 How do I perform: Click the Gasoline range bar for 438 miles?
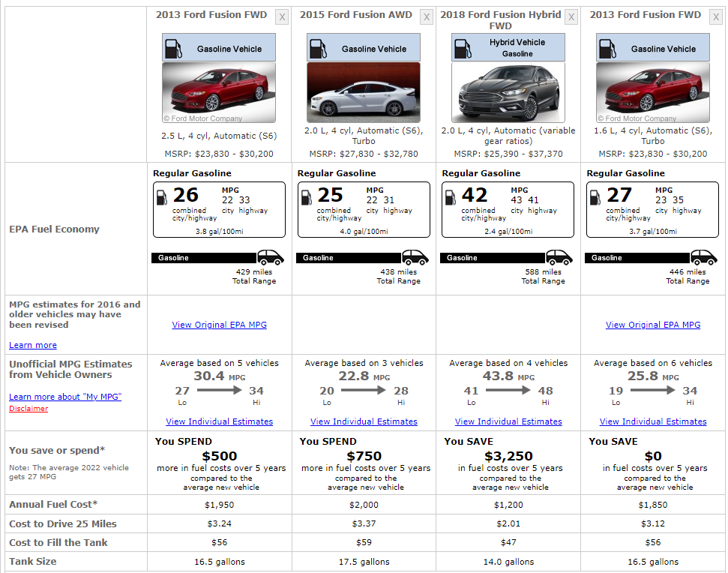(349, 258)
